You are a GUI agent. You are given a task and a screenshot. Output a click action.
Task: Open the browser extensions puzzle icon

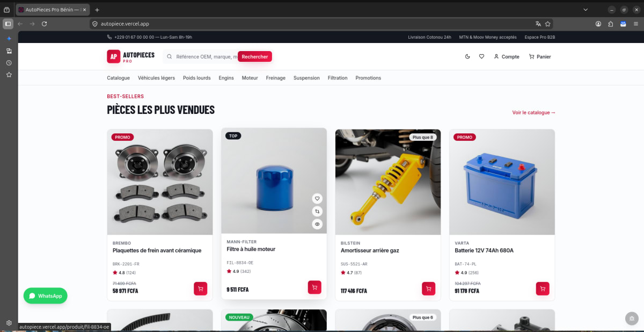tap(611, 24)
